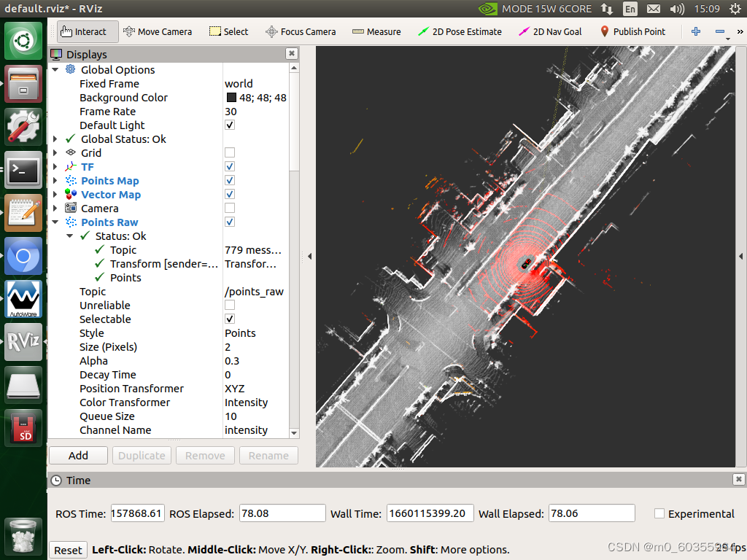The image size is (747, 560).
Task: Choose the Select tool
Action: click(x=229, y=31)
